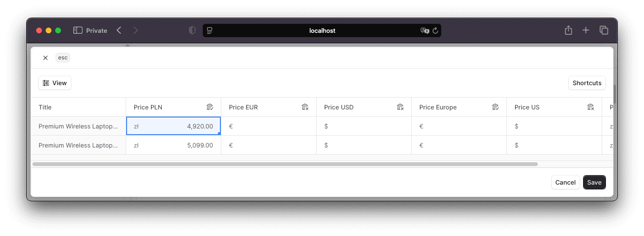Reload the localhost page

[x=435, y=30]
